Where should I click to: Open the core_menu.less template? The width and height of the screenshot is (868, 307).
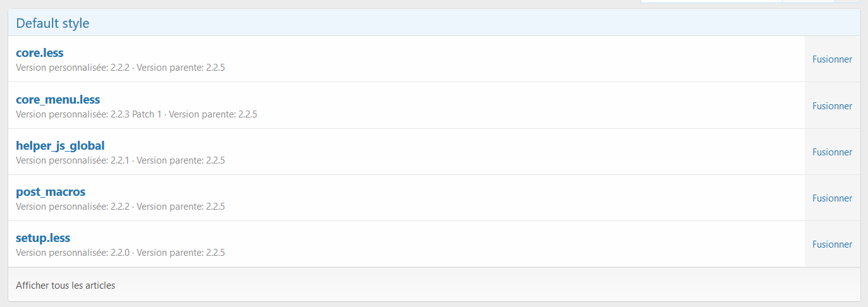[x=58, y=99]
